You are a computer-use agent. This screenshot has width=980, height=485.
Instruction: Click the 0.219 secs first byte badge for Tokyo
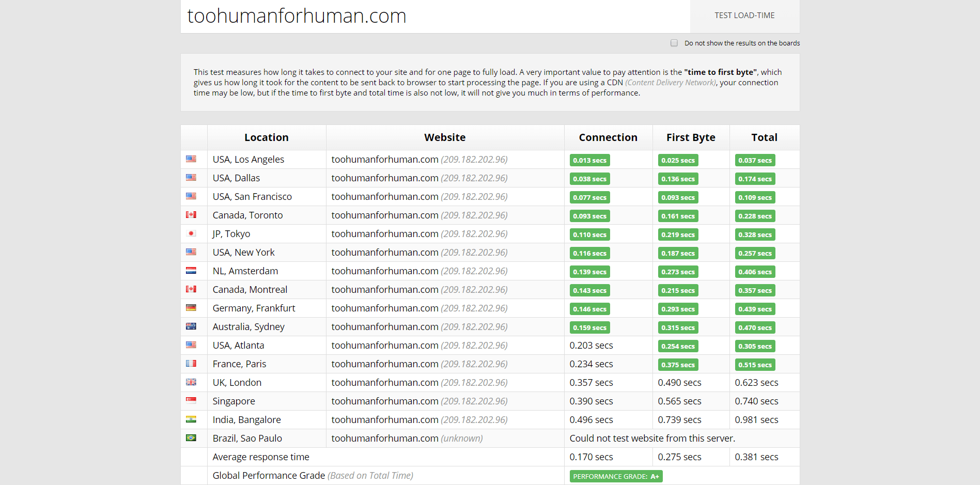pos(678,234)
